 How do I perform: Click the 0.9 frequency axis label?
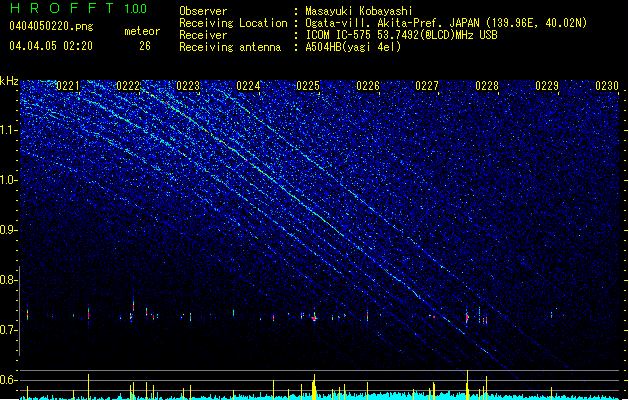coord(9,230)
